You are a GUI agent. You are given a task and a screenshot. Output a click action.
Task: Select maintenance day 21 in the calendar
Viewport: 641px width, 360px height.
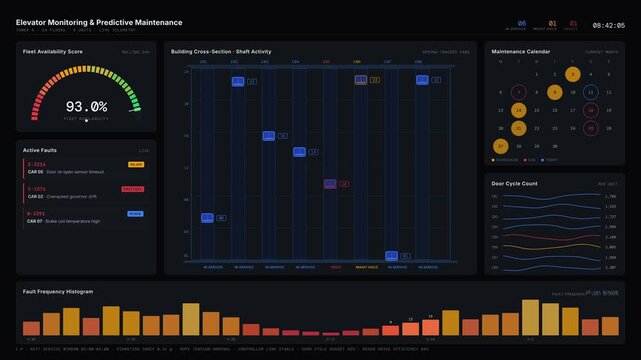point(518,128)
